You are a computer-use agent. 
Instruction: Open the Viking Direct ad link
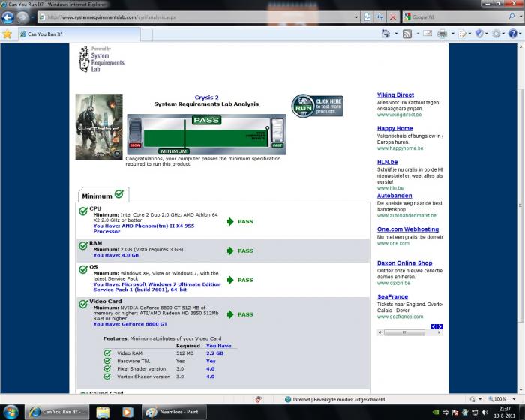point(395,95)
